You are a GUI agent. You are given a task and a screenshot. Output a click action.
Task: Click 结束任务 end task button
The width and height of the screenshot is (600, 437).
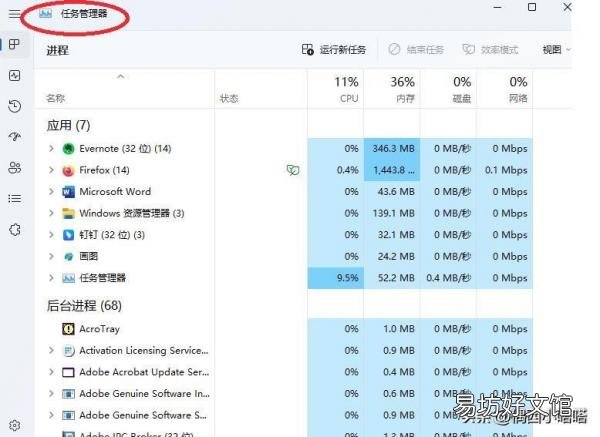[416, 49]
